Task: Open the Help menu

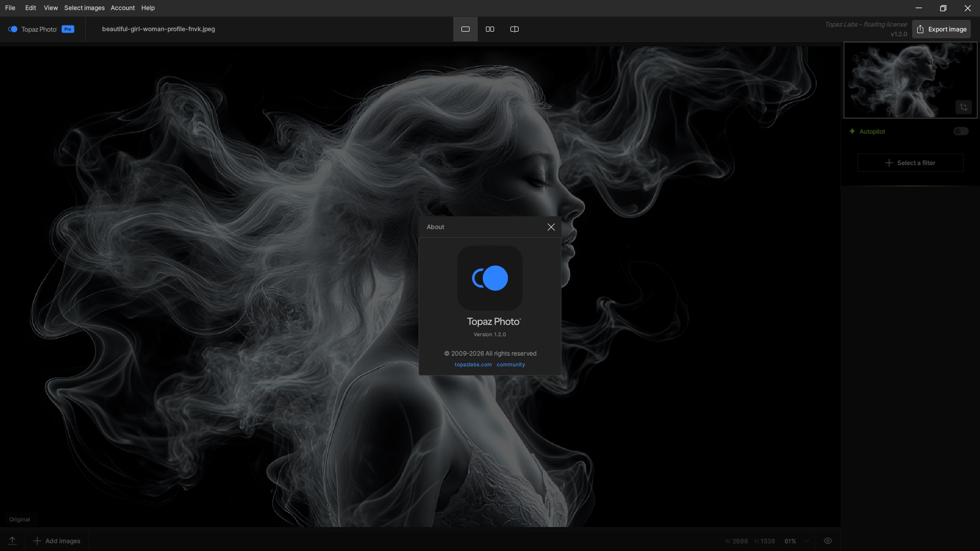Action: click(x=148, y=8)
